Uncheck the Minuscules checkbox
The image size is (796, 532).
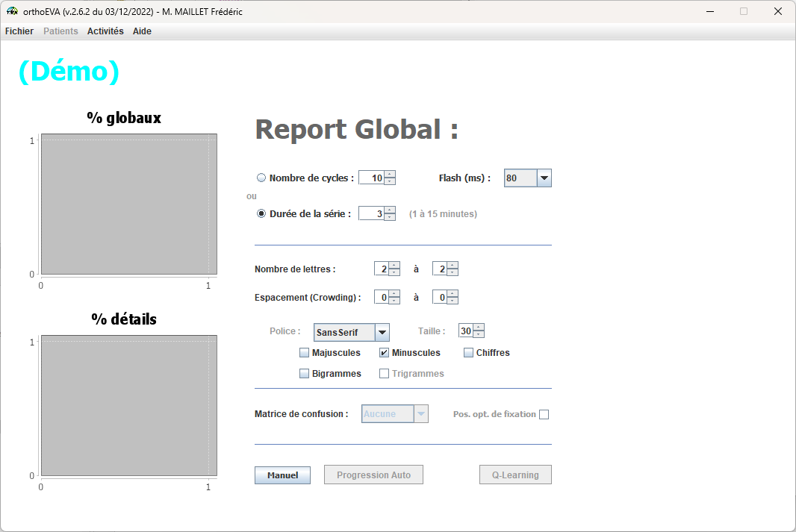pos(384,353)
